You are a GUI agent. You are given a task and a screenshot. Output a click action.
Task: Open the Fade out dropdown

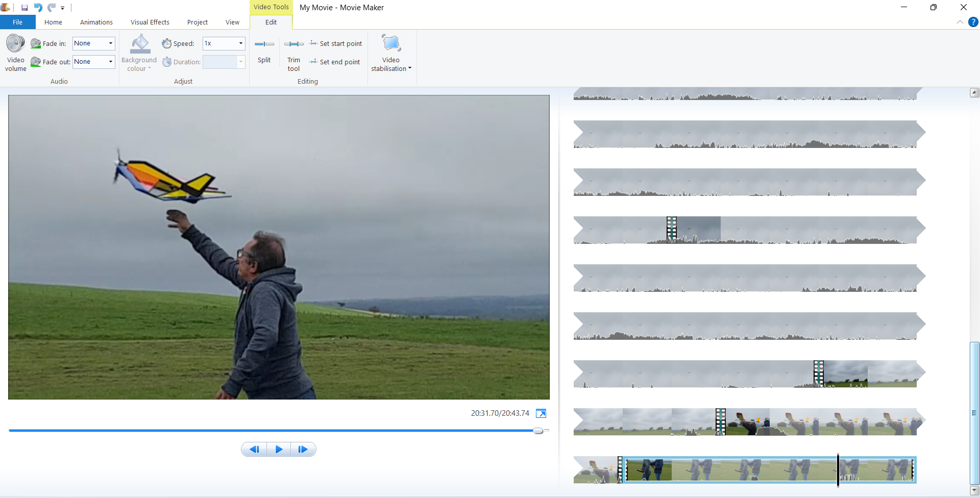click(110, 62)
